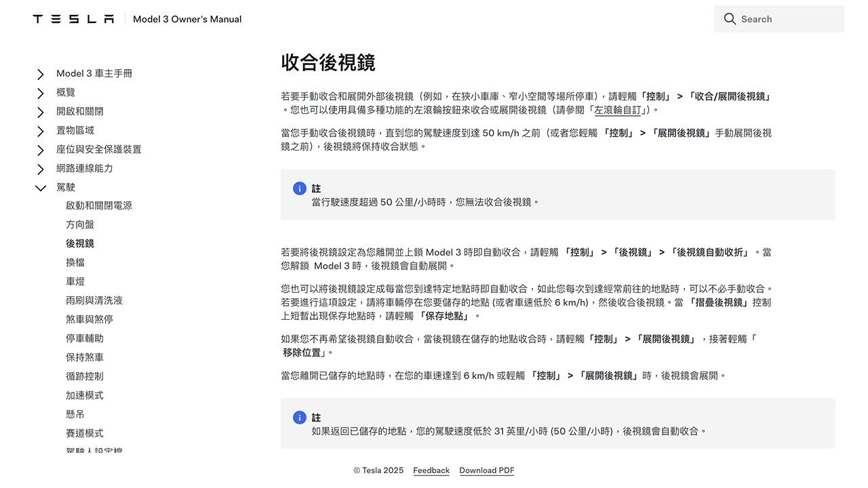Expand the 開啟和關閉 section
The image size is (868, 488).
pyautogui.click(x=41, y=112)
